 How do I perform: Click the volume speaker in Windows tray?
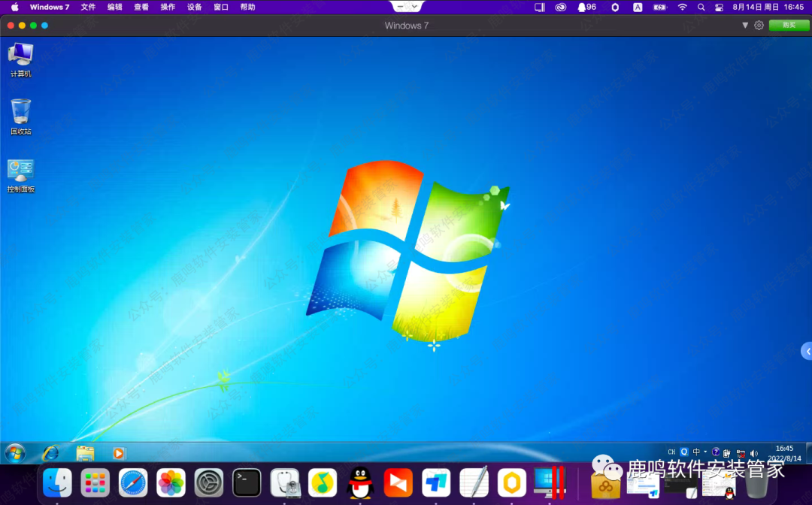click(753, 453)
